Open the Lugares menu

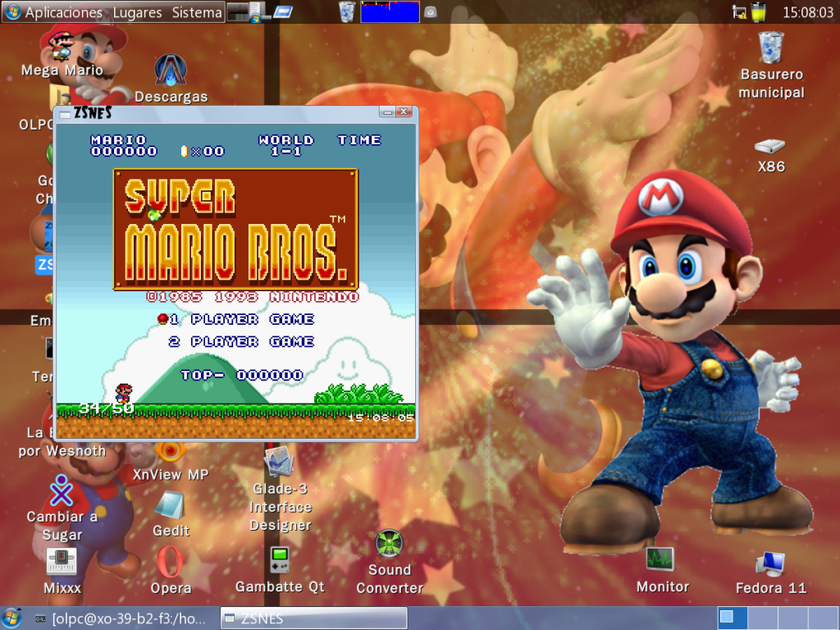tap(137, 12)
